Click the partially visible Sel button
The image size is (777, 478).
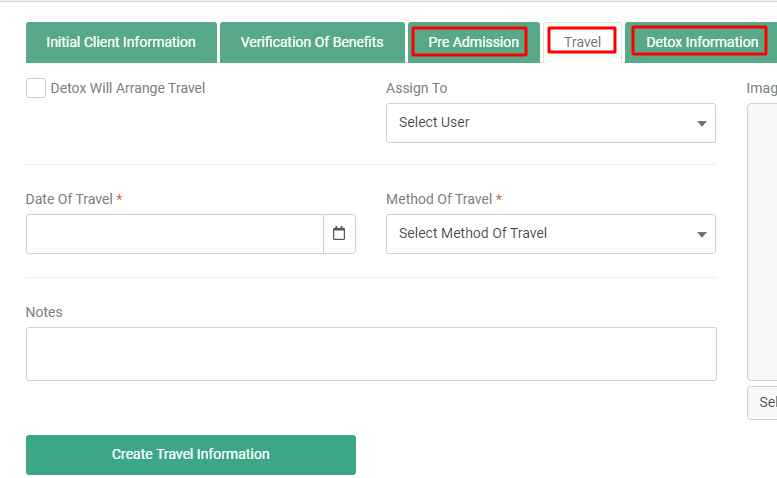763,403
